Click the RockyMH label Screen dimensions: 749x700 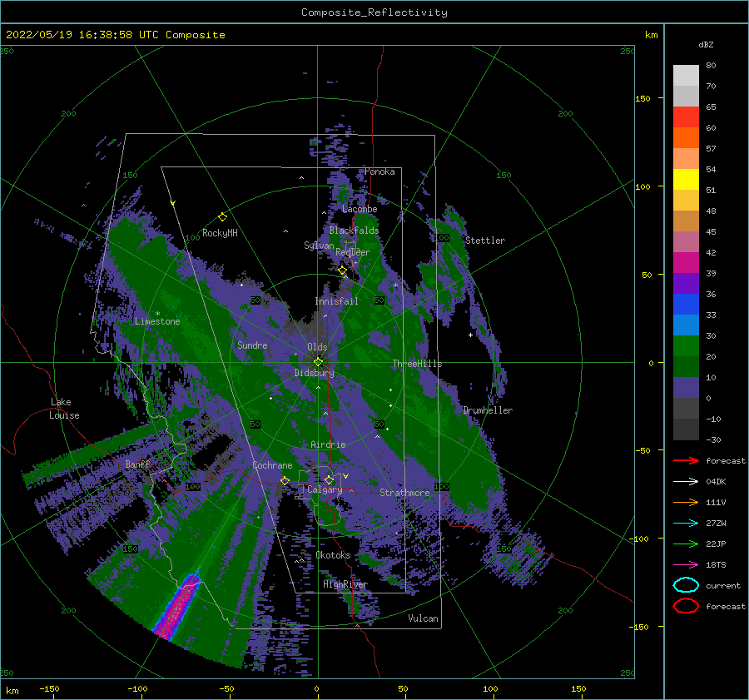click(220, 233)
